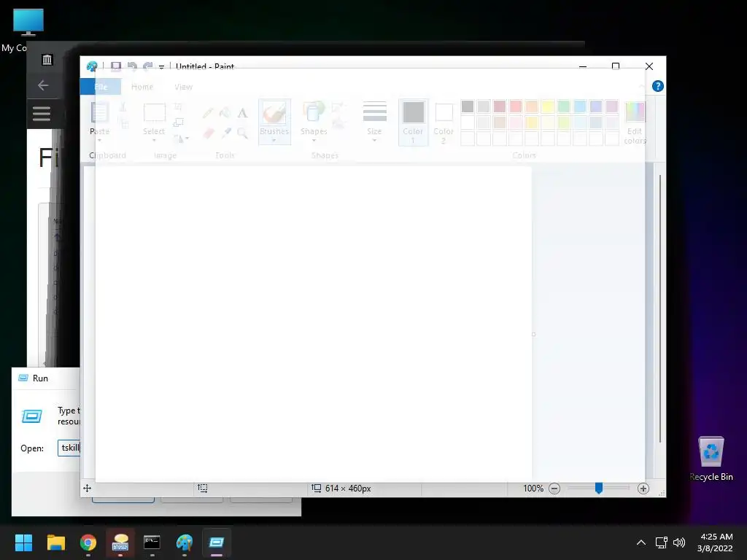Viewport: 747px width, 560px height.
Task: Select the Eraser tool
Action: [x=208, y=133]
